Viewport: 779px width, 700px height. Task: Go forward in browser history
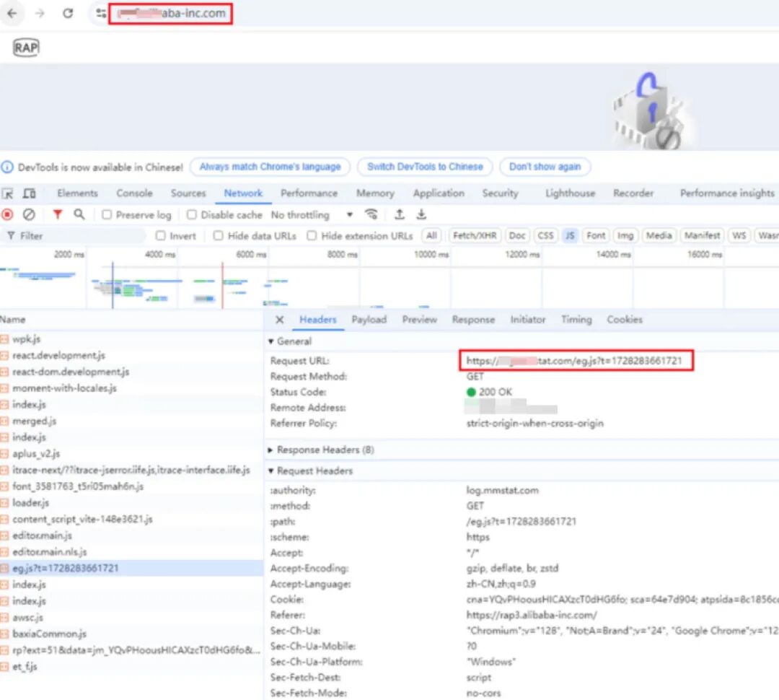point(40,14)
